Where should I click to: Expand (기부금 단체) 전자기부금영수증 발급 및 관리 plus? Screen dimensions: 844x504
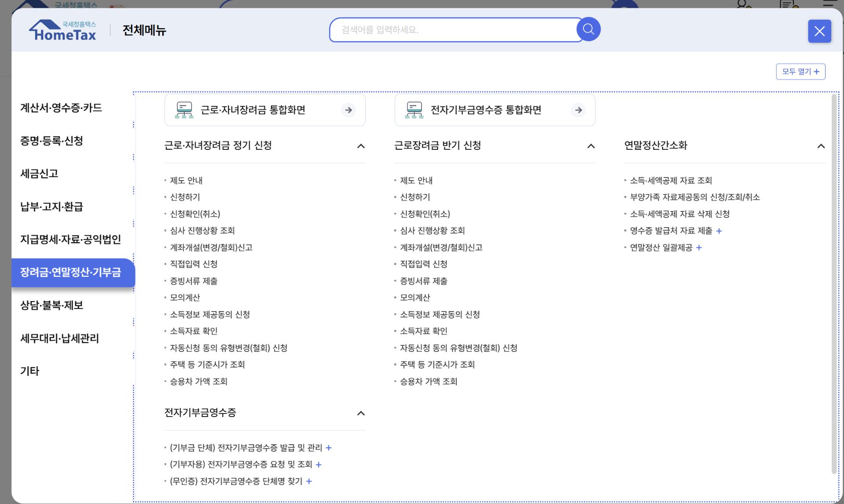click(x=328, y=448)
